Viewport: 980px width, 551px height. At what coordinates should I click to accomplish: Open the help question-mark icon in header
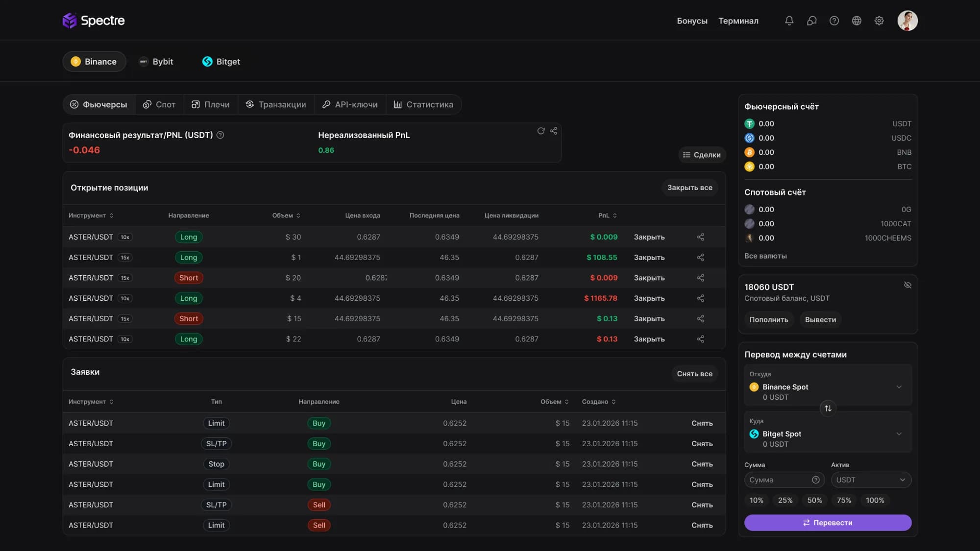click(x=834, y=21)
